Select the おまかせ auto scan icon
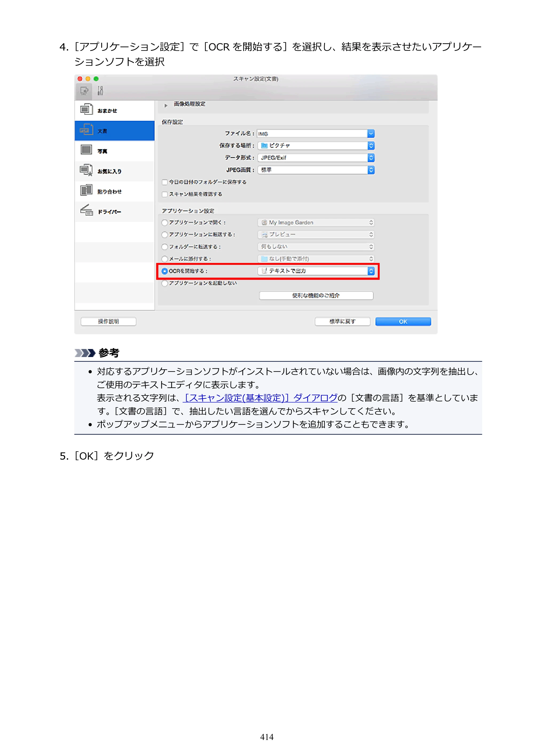The image size is (534, 756). pos(87,109)
